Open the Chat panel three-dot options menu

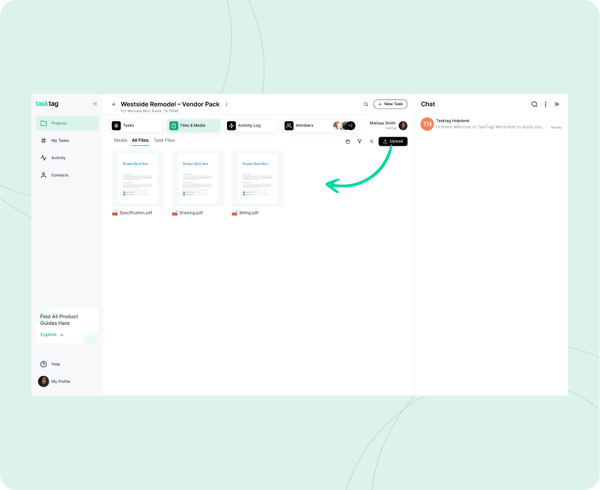point(545,104)
